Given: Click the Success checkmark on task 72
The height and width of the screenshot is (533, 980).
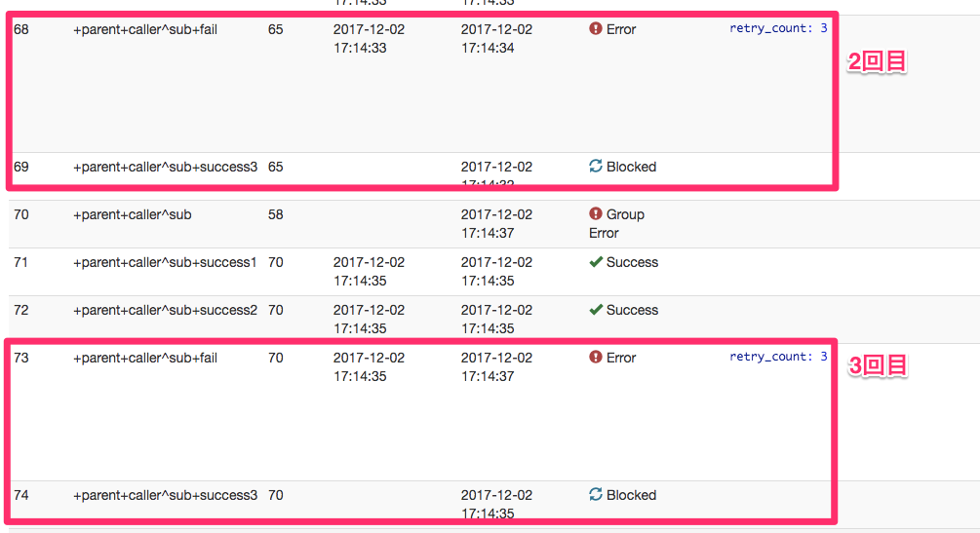Looking at the screenshot, I should (596, 310).
